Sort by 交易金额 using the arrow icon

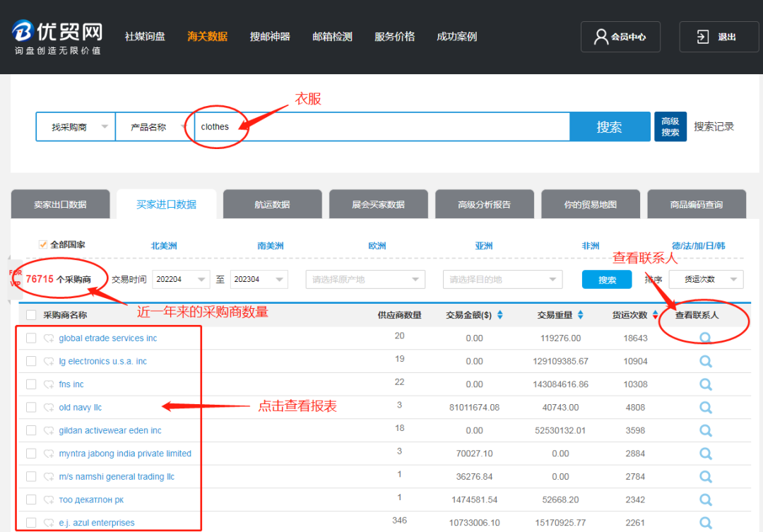[x=499, y=315]
